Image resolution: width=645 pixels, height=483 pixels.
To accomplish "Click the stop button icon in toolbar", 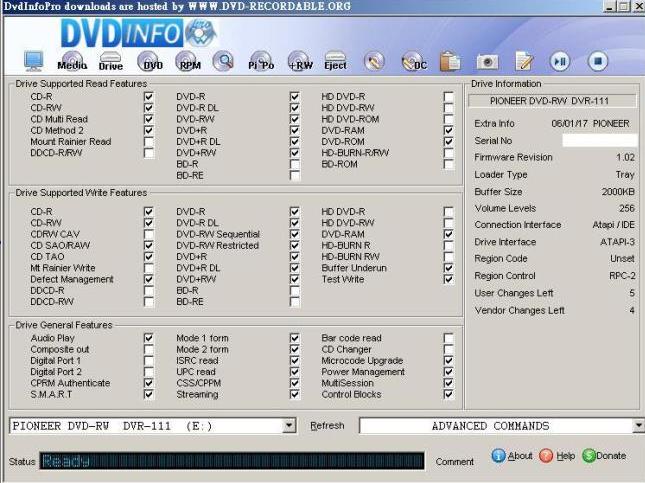I will pos(597,62).
